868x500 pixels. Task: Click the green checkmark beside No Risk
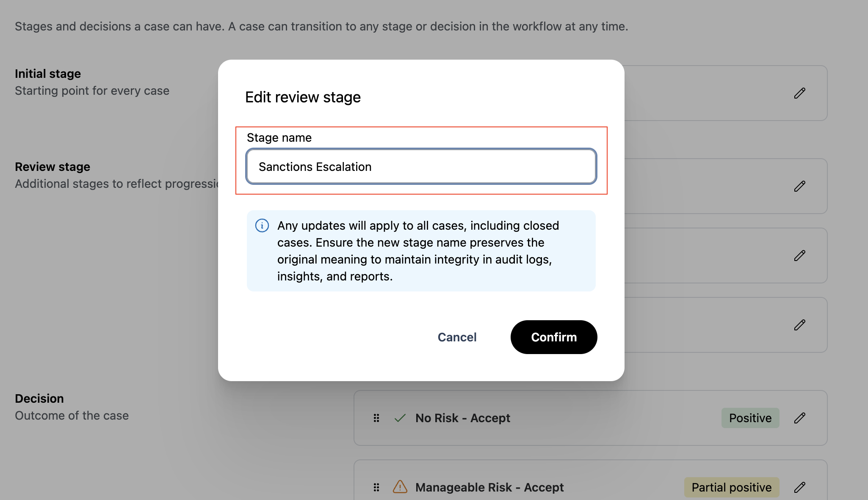click(400, 418)
